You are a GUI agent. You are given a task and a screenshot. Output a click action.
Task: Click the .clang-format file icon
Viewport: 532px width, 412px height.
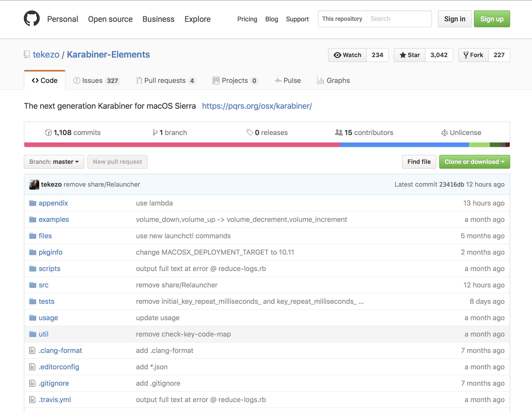pyautogui.click(x=32, y=350)
